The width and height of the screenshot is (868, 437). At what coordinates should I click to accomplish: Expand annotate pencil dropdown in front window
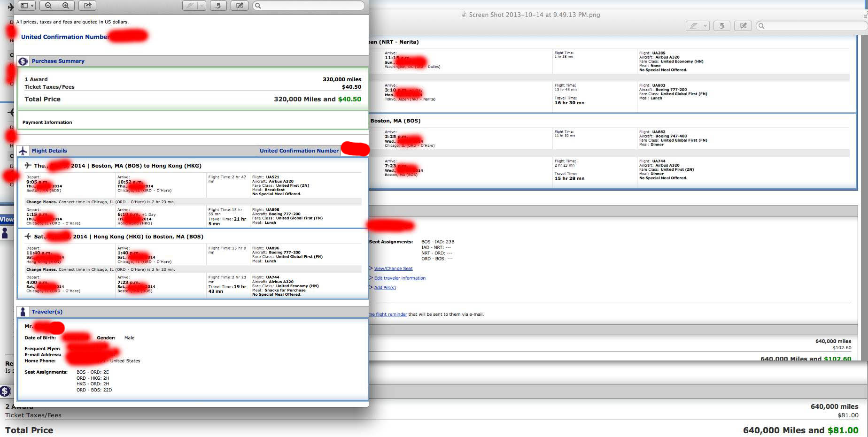pos(202,6)
